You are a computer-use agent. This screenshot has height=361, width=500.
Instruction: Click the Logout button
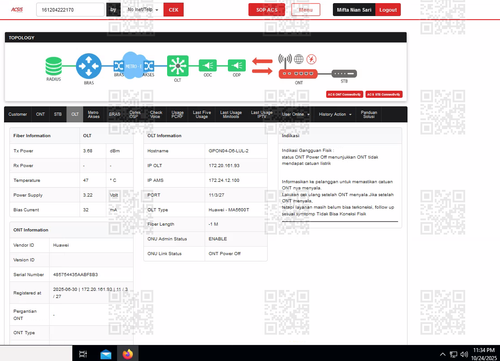point(388,10)
